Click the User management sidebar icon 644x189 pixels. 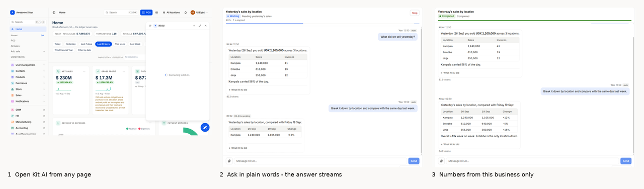[x=13, y=65]
